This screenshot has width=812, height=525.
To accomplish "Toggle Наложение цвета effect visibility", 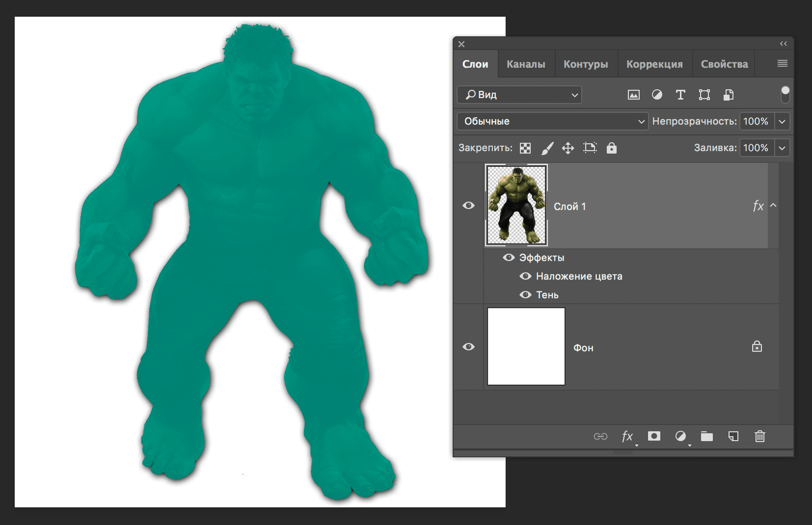I will 525,276.
